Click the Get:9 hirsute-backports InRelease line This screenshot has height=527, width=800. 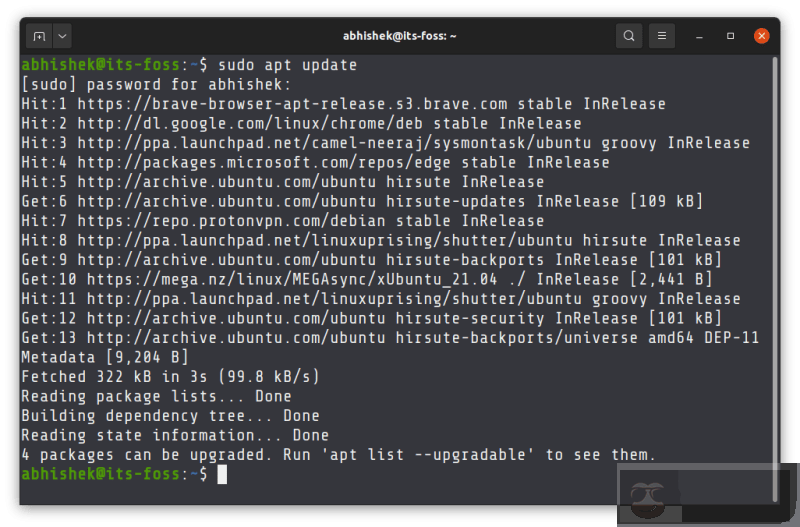(371, 260)
